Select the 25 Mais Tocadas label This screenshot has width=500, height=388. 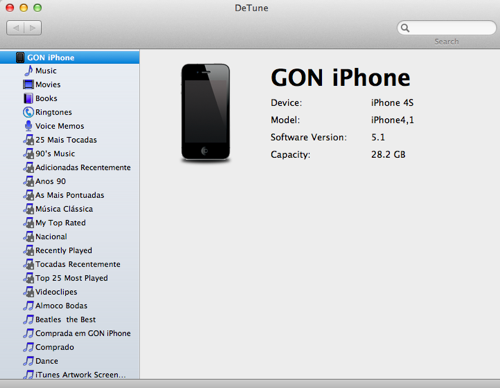(x=66, y=140)
